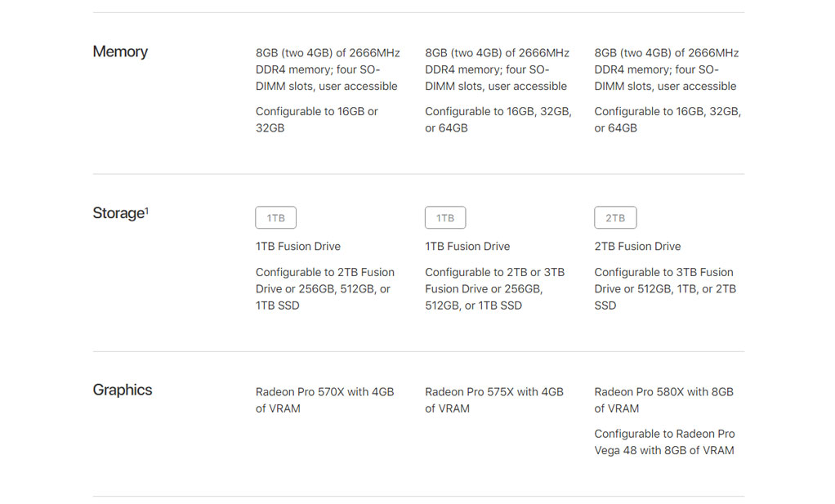Click the Storage section heading
835x504 pixels.
coord(118,213)
